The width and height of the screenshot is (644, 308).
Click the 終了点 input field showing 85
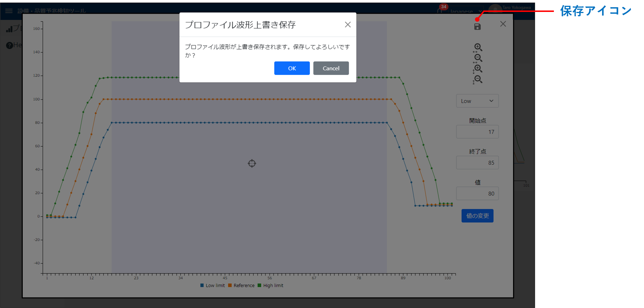[478, 163]
